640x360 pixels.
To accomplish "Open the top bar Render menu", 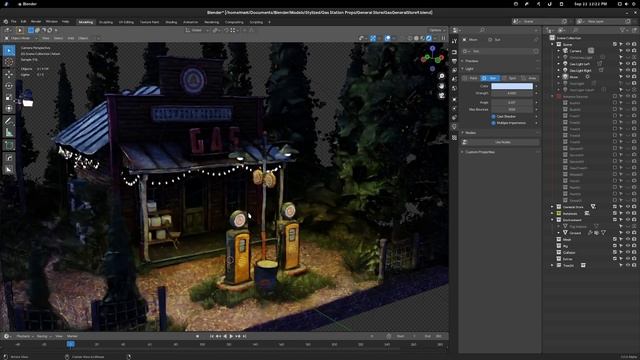I will click(36, 22).
